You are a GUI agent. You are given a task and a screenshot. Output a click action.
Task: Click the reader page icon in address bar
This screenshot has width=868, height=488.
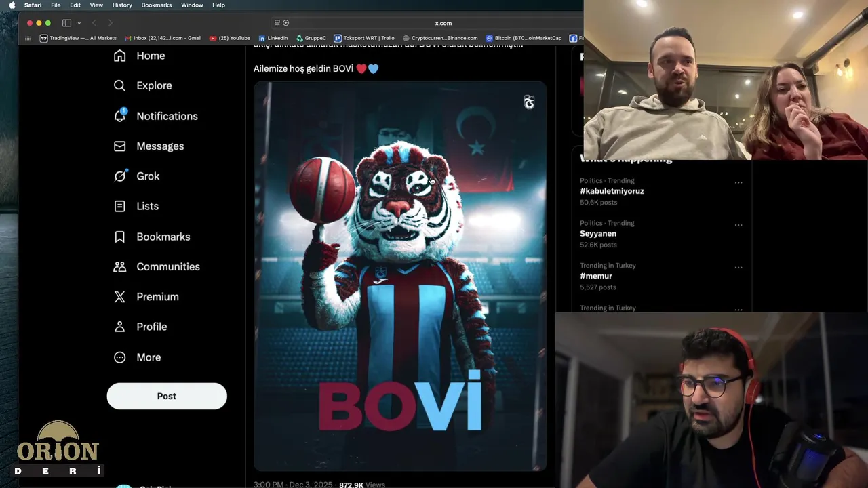277,23
